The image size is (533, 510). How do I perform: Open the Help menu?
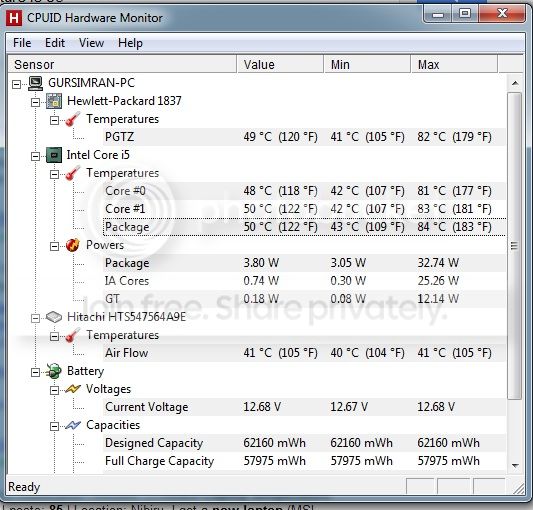130,43
